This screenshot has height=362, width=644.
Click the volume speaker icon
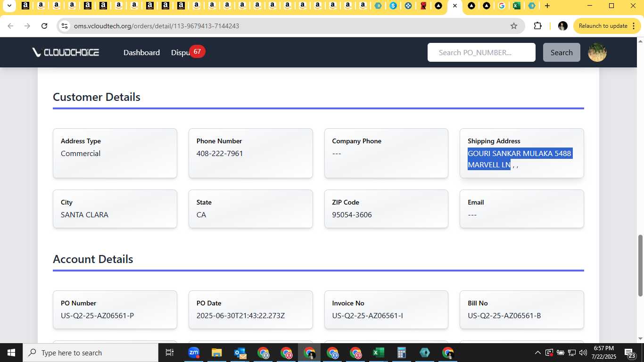583,353
